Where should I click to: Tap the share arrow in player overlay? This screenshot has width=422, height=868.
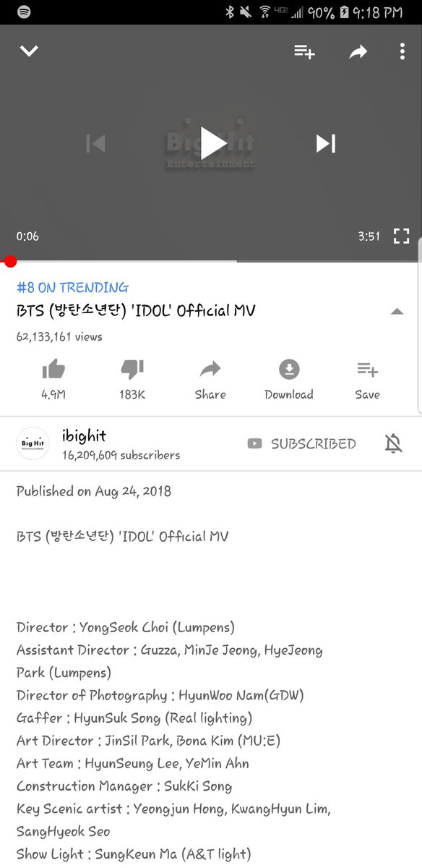point(358,52)
